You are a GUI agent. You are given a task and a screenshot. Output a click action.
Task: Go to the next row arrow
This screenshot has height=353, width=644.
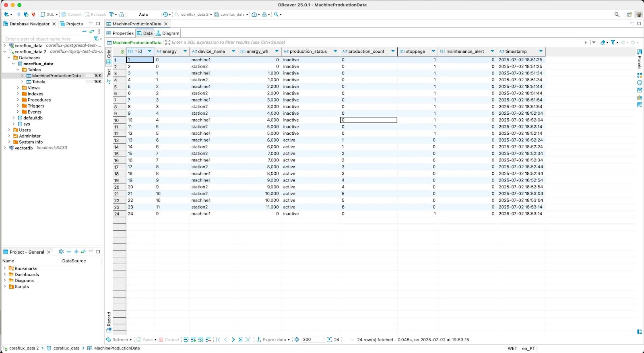tap(233, 340)
